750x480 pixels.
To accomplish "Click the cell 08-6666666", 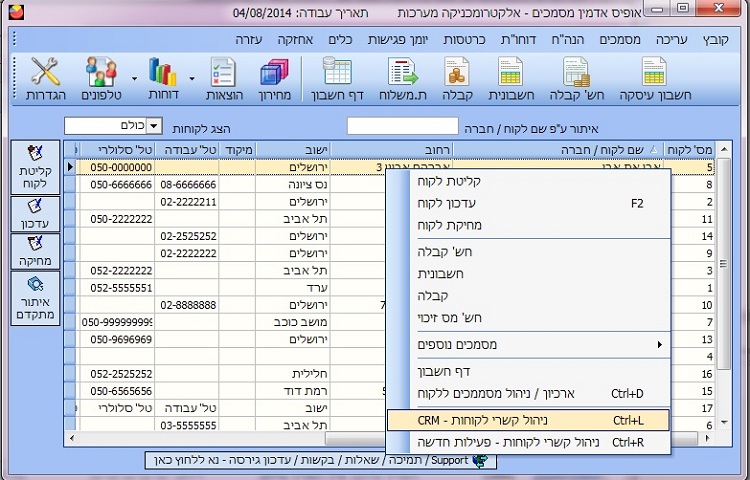I will click(x=187, y=185).
